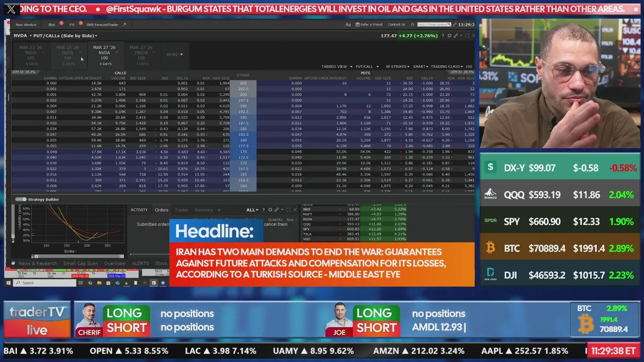Open the Windows Start menu

pyautogui.click(x=8, y=283)
